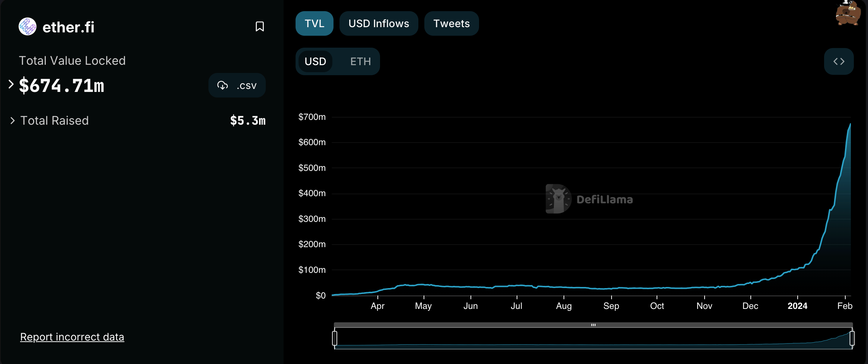This screenshot has width=868, height=364.
Task: Click the right handle of range slider
Action: click(852, 338)
